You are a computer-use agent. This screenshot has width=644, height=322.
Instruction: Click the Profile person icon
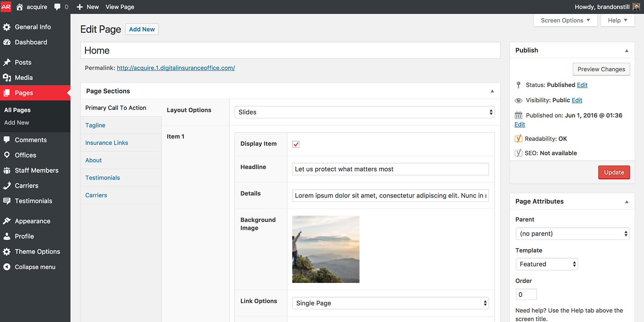click(x=7, y=236)
